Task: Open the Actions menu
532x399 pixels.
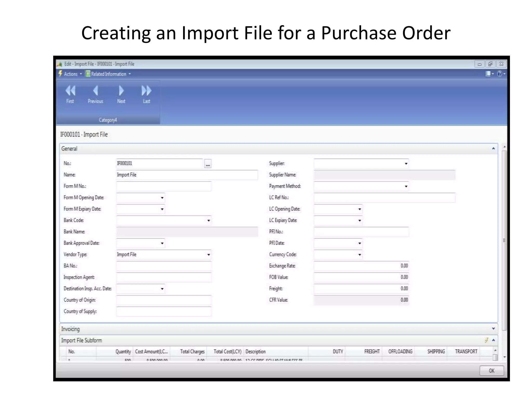Action: tap(71, 74)
